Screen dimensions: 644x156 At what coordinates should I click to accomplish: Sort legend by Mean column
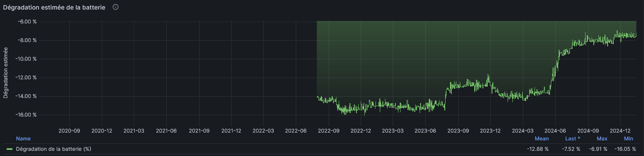(x=541, y=139)
